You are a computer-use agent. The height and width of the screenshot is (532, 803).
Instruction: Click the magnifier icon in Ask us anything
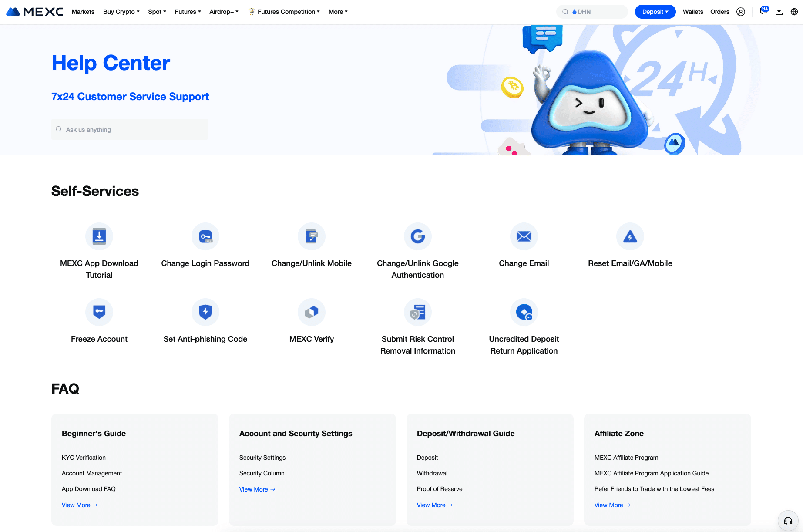coord(59,129)
